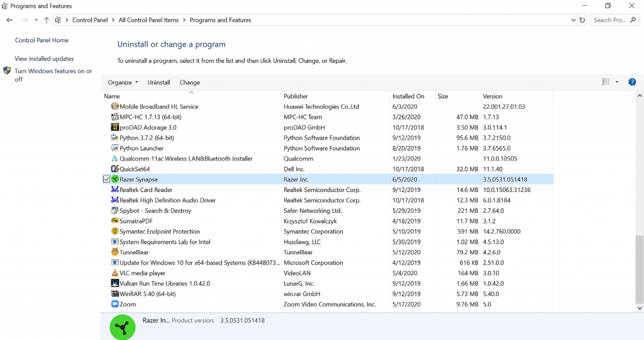644x340 pixels.
Task: Click the win.rar GmbH publisher cell
Action: click(x=302, y=293)
